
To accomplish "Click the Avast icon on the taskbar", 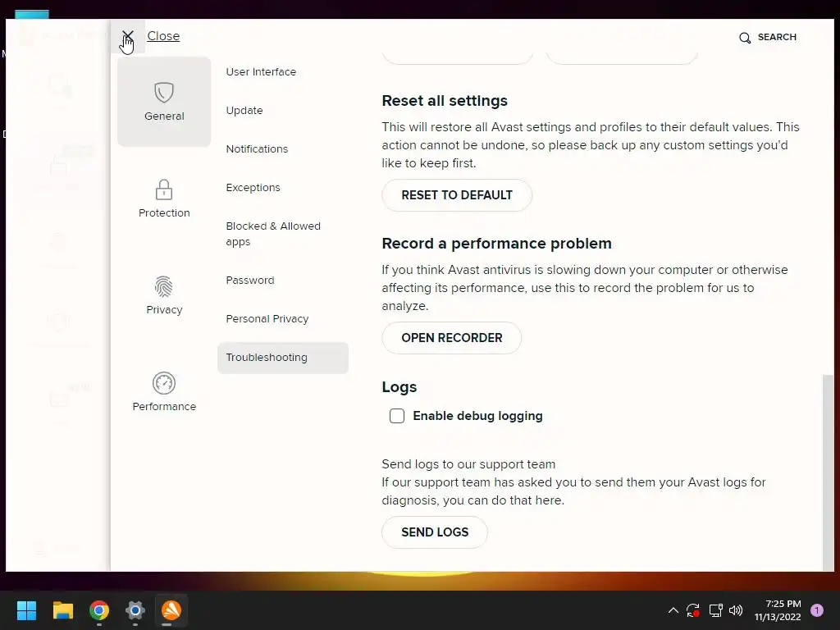I will 171,610.
